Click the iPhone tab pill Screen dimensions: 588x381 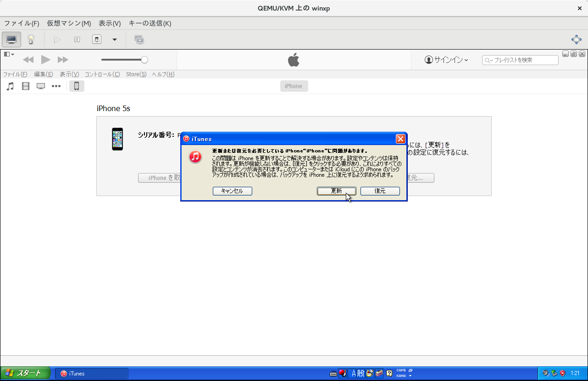point(294,86)
